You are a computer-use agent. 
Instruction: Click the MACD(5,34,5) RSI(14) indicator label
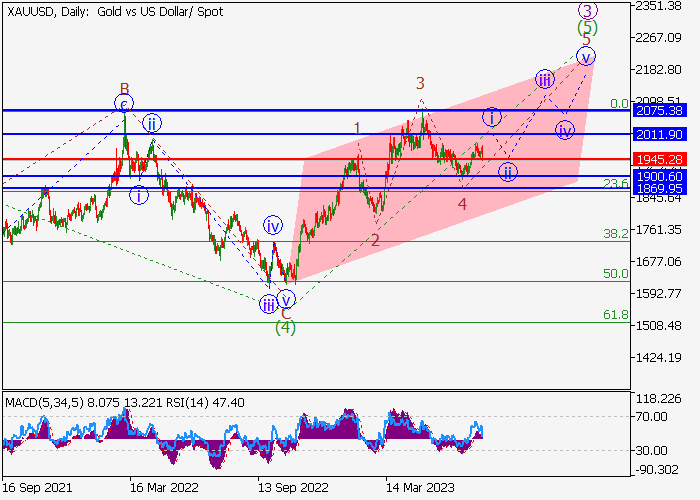click(x=125, y=403)
